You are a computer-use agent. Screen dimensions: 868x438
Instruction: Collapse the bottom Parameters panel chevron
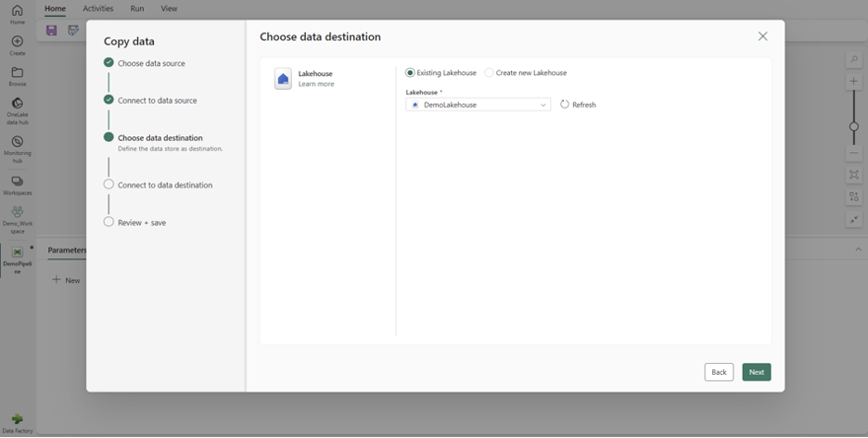858,250
